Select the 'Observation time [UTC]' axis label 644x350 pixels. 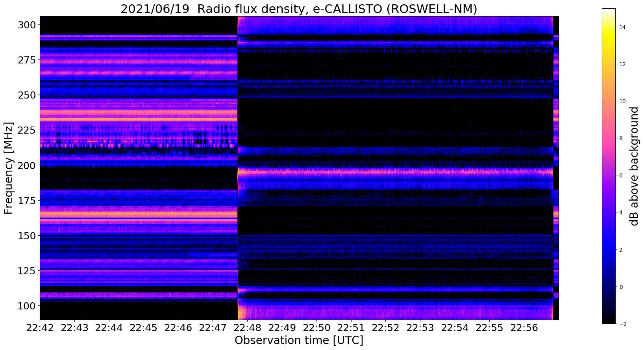coord(299,340)
